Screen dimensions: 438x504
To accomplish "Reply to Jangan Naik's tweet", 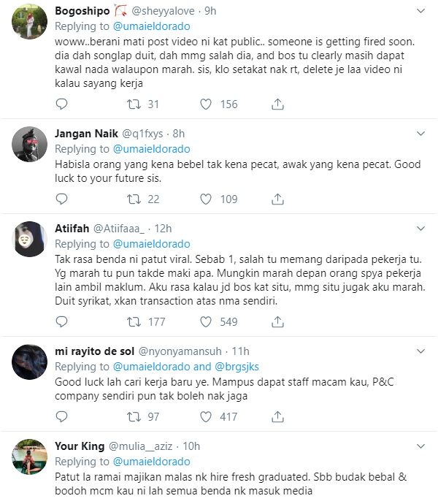I will 62,199.
